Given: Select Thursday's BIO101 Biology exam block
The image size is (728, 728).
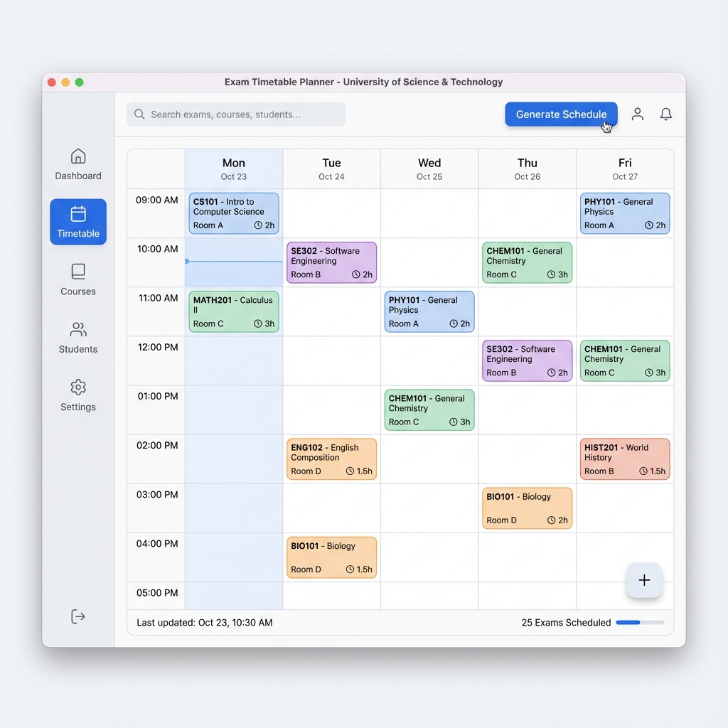Looking at the screenshot, I should click(x=527, y=508).
